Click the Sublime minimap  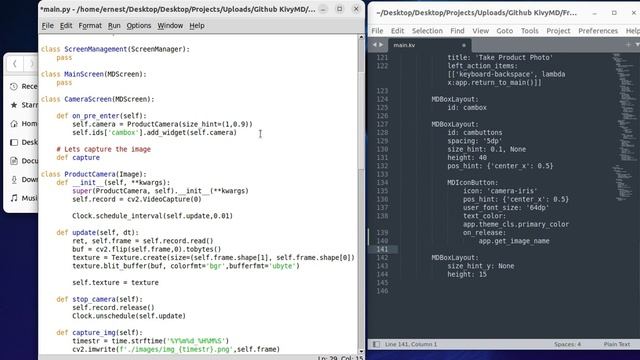(624, 127)
